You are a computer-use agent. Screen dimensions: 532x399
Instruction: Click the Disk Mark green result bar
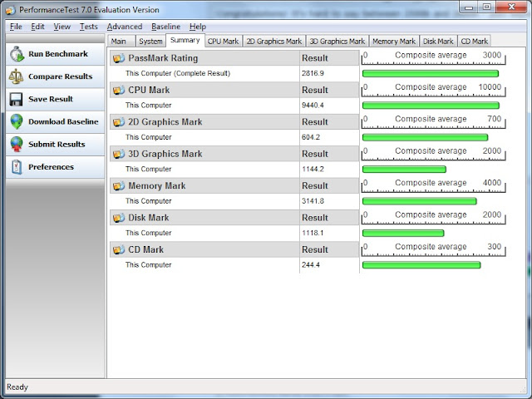tap(403, 233)
